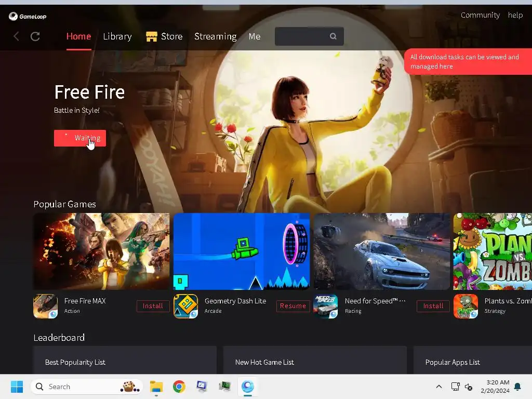
Task: Open the taskbar clock and date
Action: [x=495, y=387]
